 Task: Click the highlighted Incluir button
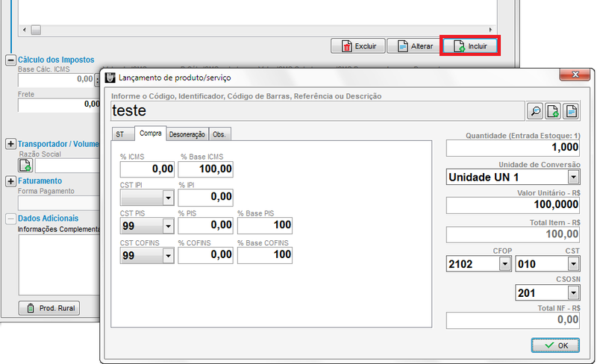click(470, 46)
